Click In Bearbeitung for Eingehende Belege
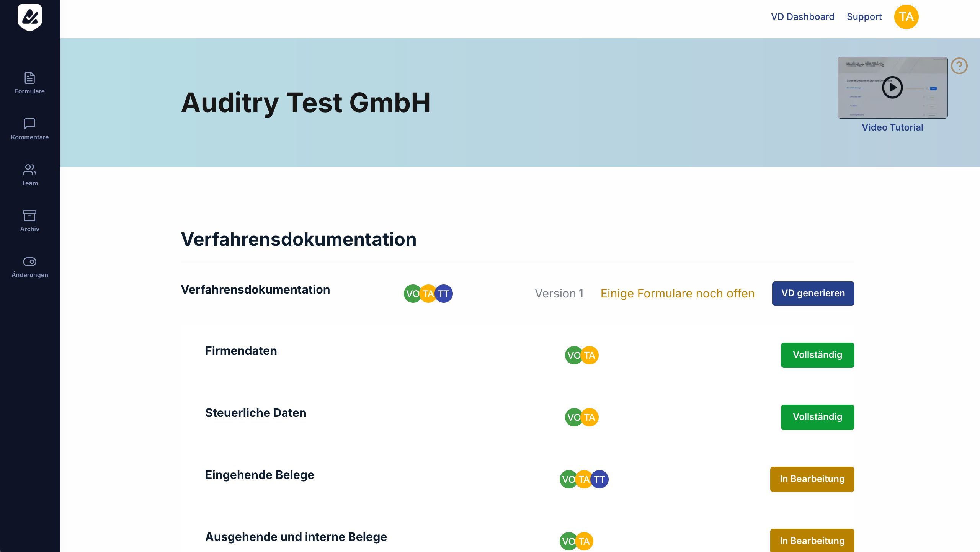 812,479
